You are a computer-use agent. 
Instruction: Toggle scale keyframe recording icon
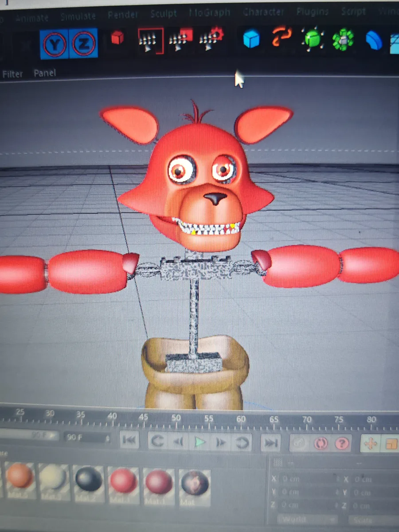point(391,443)
